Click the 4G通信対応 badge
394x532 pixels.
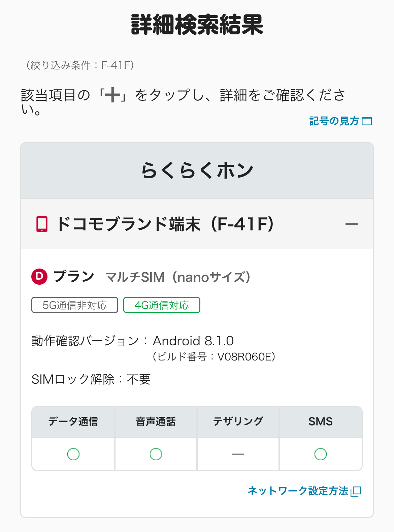click(x=162, y=305)
